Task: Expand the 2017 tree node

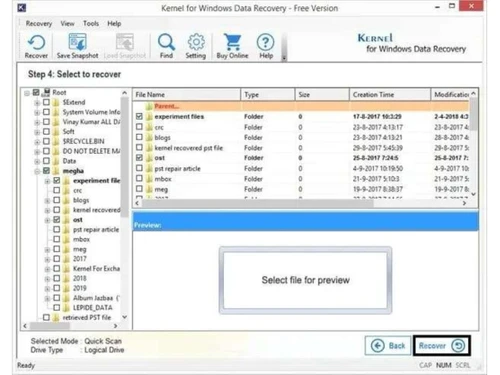Action: click(47, 259)
